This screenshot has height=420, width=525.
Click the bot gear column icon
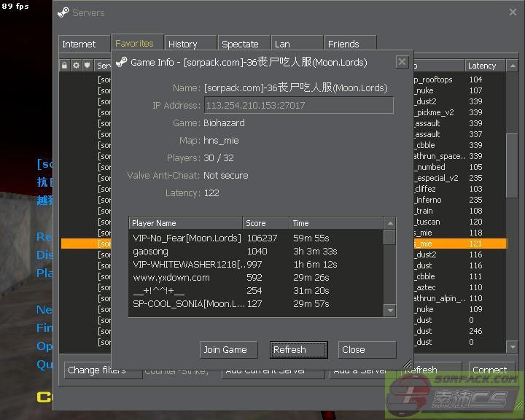pyautogui.click(x=76, y=66)
